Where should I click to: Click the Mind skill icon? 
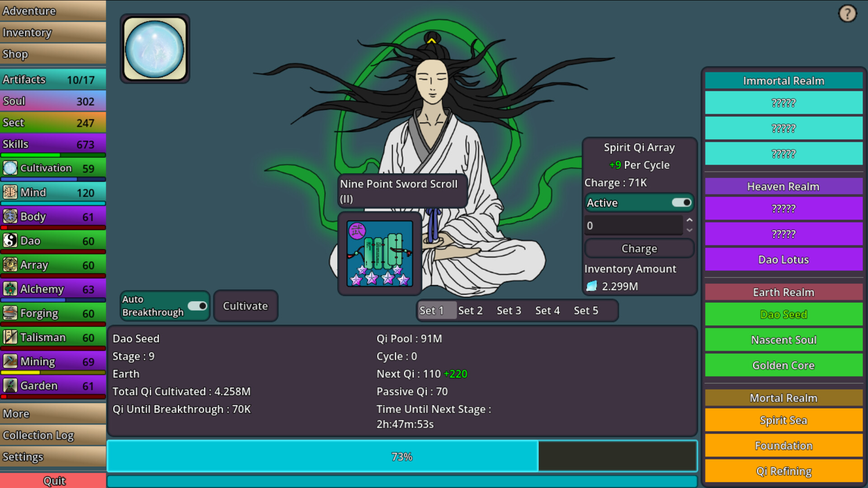pyautogui.click(x=9, y=192)
